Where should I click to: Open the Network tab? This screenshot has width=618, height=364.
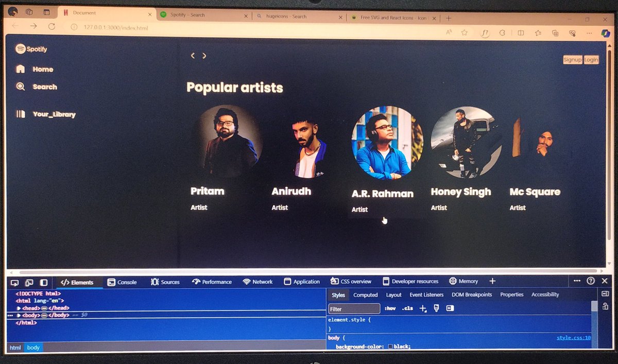click(257, 282)
